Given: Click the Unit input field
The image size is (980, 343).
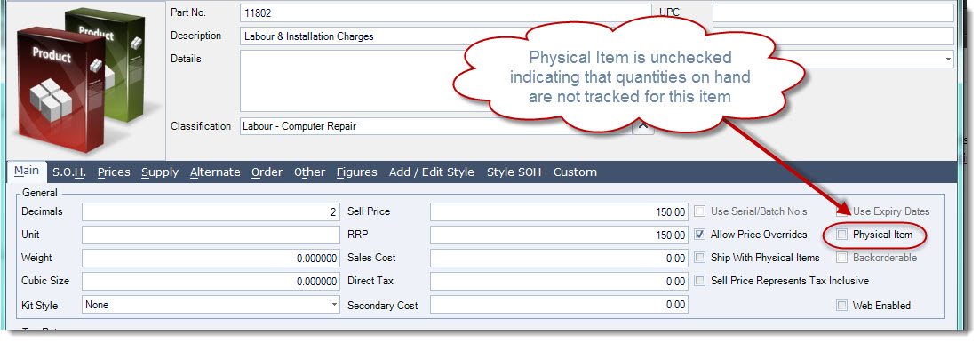Looking at the screenshot, I should 211,235.
